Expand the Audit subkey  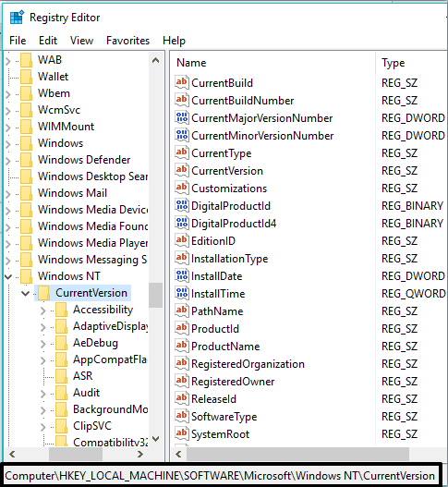coord(43,394)
